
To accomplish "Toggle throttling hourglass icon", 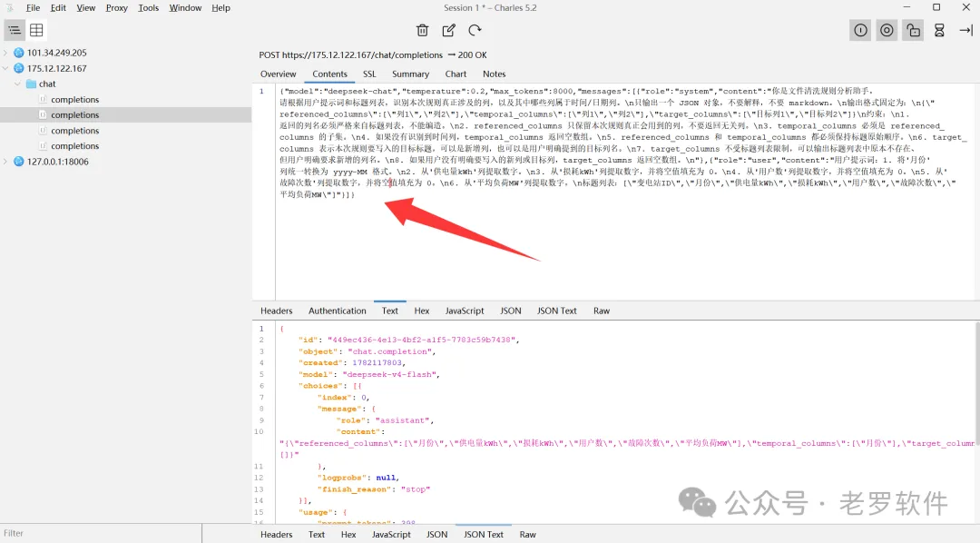I will pos(939,30).
